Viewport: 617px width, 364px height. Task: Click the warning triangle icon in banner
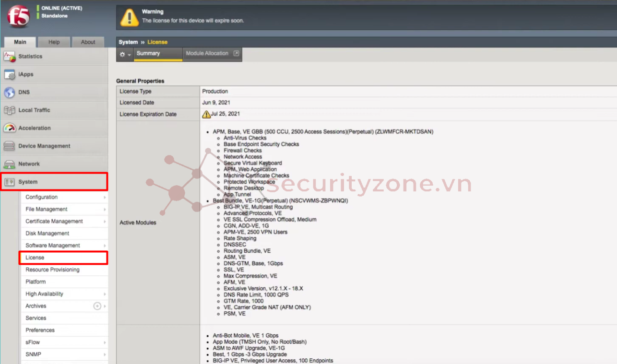[x=130, y=17]
